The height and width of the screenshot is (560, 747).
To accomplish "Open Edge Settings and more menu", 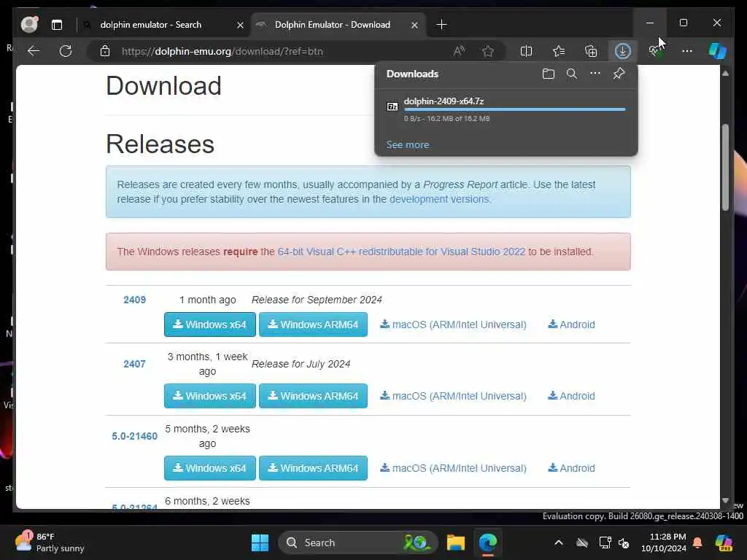I will (687, 51).
